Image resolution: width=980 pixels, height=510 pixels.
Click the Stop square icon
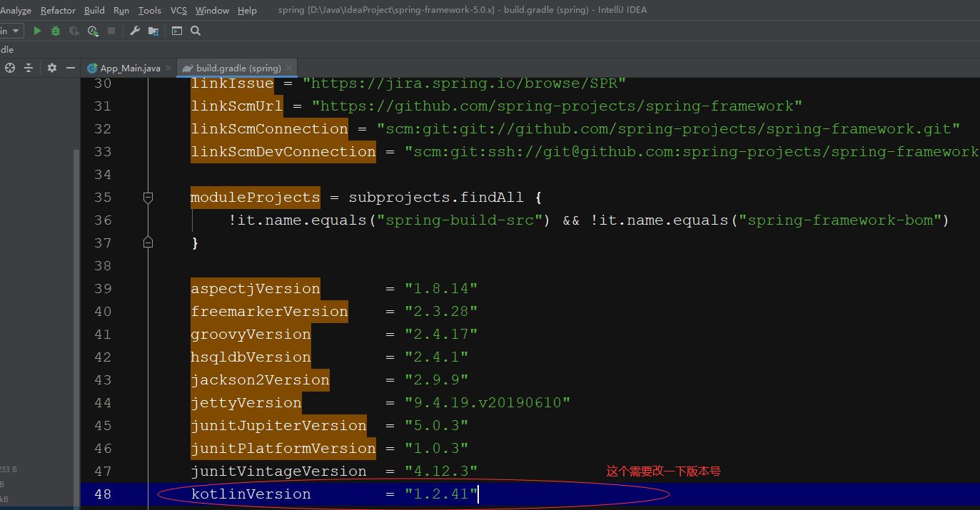[111, 31]
